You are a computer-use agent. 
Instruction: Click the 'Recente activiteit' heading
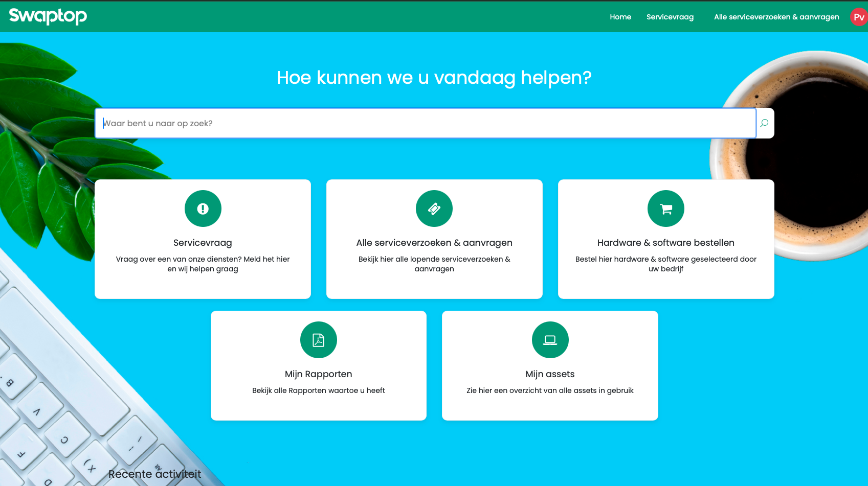pyautogui.click(x=155, y=474)
